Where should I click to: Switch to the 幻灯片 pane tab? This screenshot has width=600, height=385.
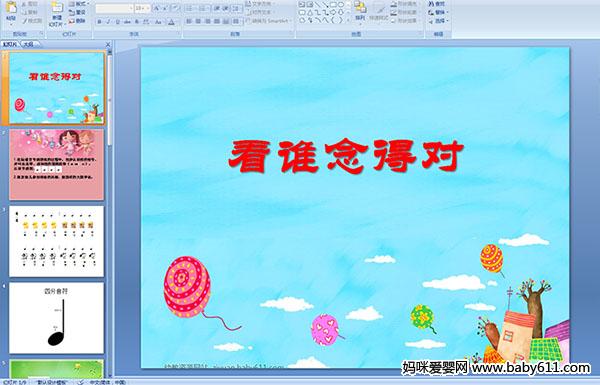[x=10, y=44]
